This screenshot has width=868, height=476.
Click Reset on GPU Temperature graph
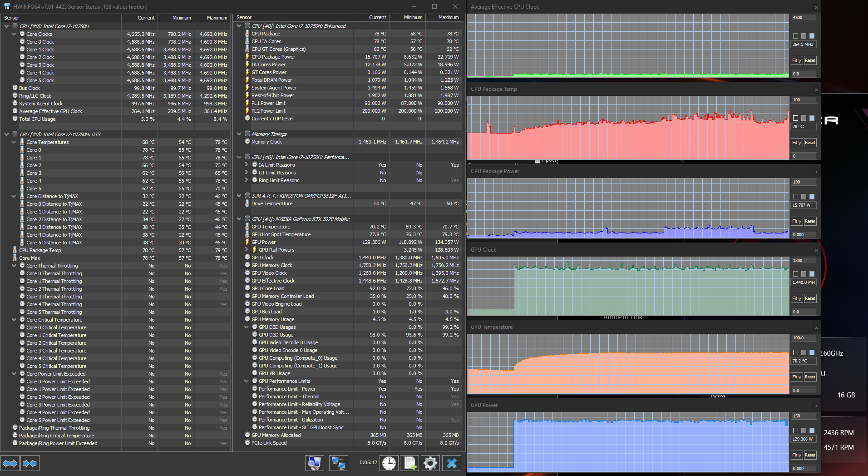point(810,377)
